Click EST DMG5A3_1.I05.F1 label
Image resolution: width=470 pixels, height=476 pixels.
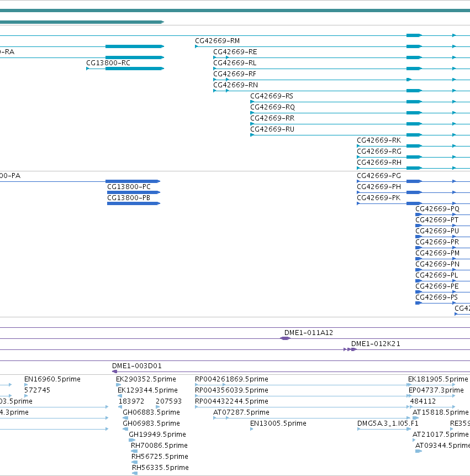coord(388,423)
